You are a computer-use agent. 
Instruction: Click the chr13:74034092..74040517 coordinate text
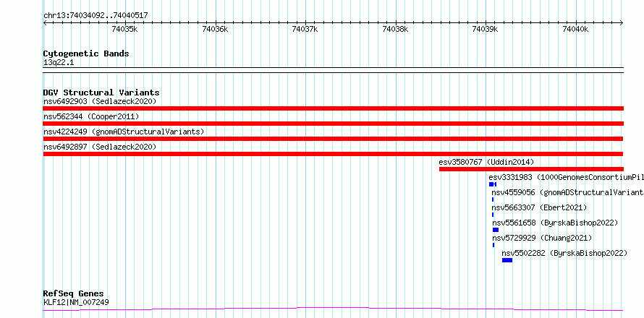point(96,16)
